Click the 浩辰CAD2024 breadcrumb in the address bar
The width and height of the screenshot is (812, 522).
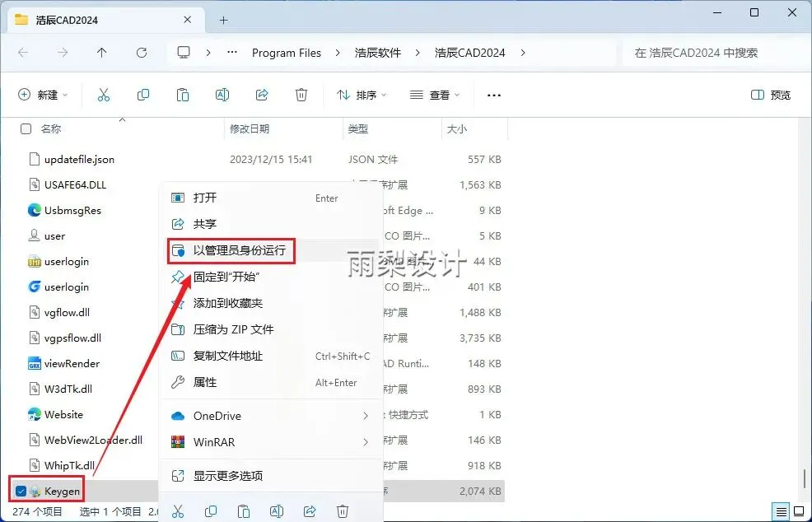[469, 53]
